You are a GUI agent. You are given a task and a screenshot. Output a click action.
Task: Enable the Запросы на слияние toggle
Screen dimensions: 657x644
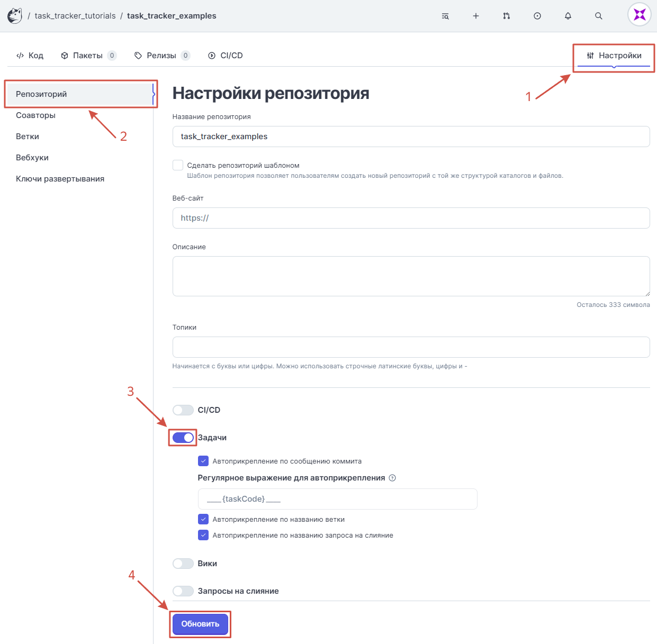(183, 591)
